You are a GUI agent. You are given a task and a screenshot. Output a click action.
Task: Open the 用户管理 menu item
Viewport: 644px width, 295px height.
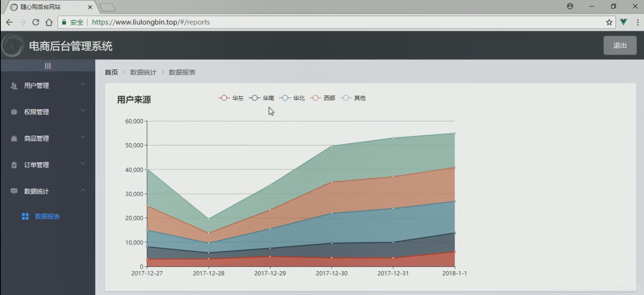pos(48,86)
